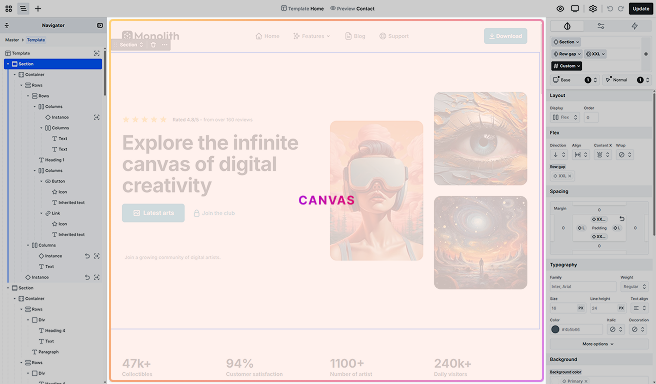Change the Content X selector
The width and height of the screenshot is (656, 384).
pos(603,155)
